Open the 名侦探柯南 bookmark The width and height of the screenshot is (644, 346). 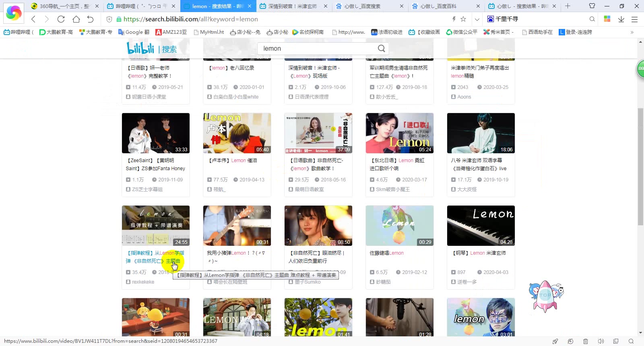click(308, 32)
